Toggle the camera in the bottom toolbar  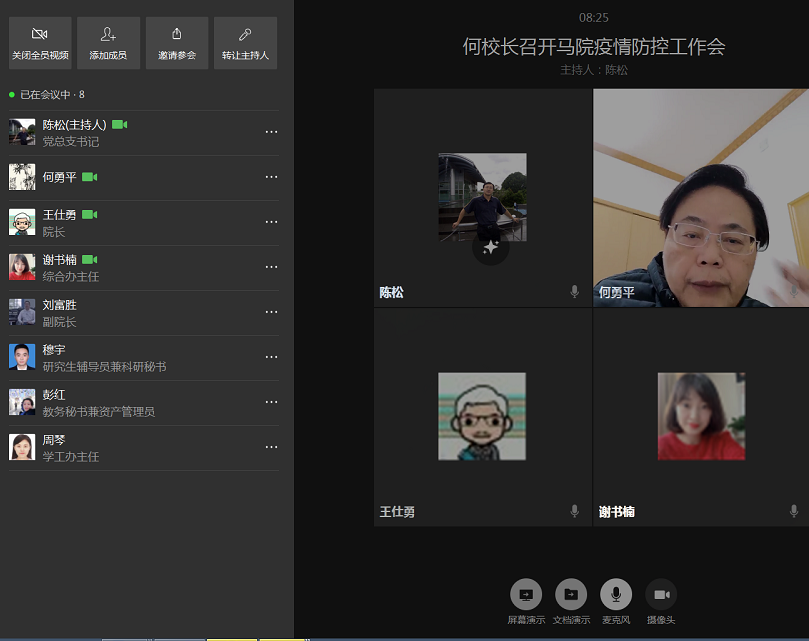[x=661, y=594]
